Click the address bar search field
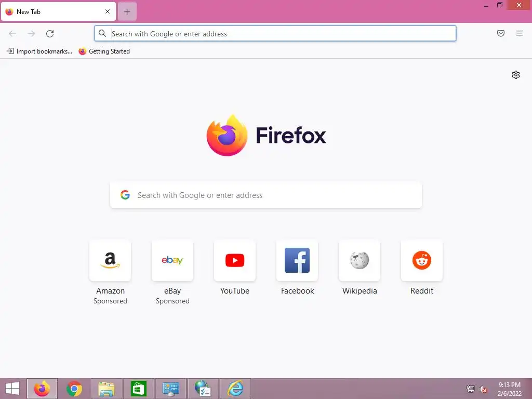This screenshot has height=399, width=532. 275,33
